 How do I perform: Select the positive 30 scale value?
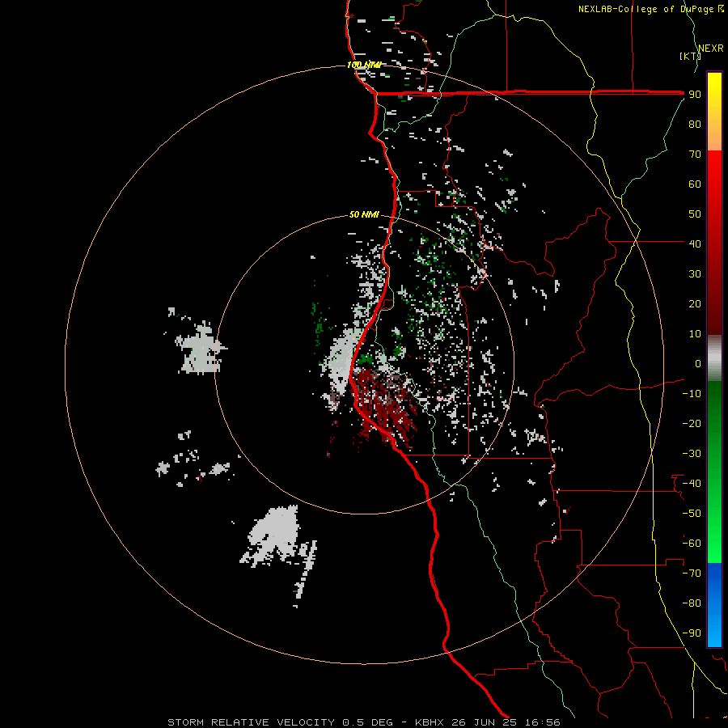[695, 274]
